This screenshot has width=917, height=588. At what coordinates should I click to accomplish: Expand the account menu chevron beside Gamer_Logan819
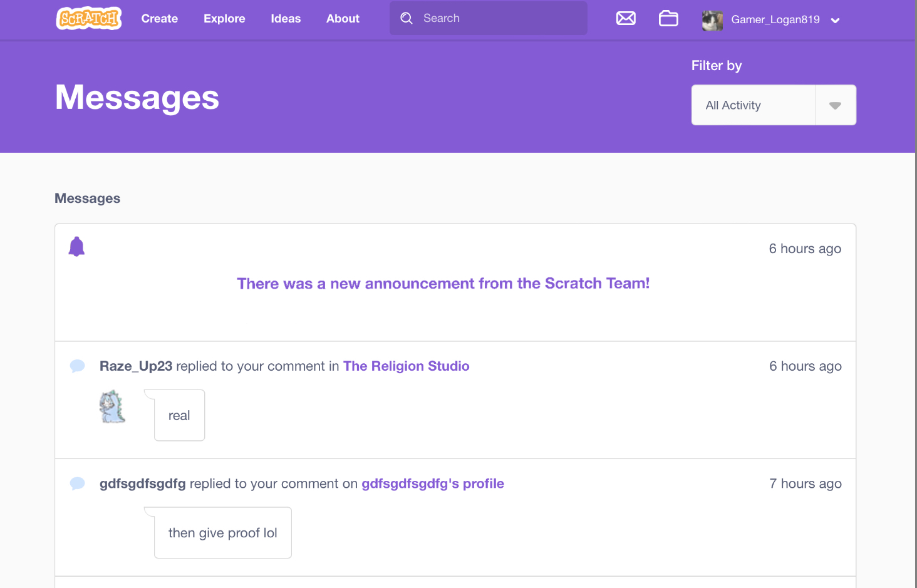pos(836,20)
